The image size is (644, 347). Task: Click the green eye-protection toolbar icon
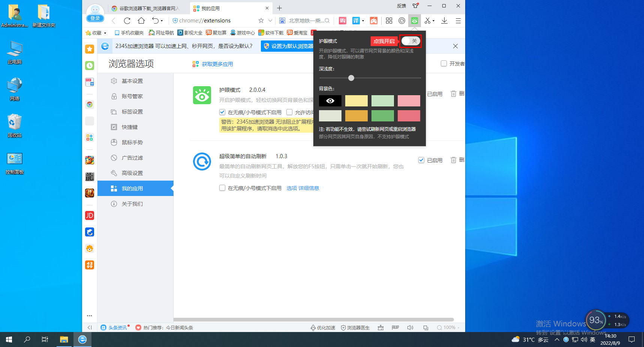pyautogui.click(x=415, y=21)
